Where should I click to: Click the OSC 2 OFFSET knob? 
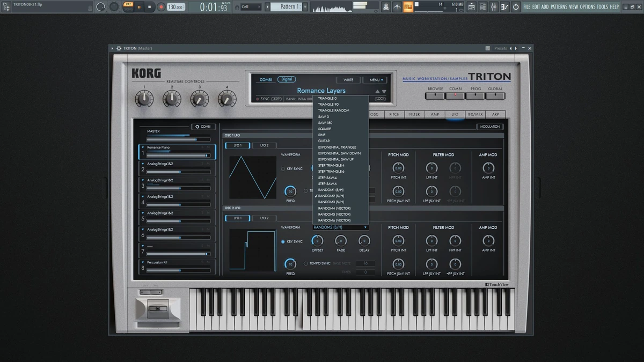(x=317, y=241)
